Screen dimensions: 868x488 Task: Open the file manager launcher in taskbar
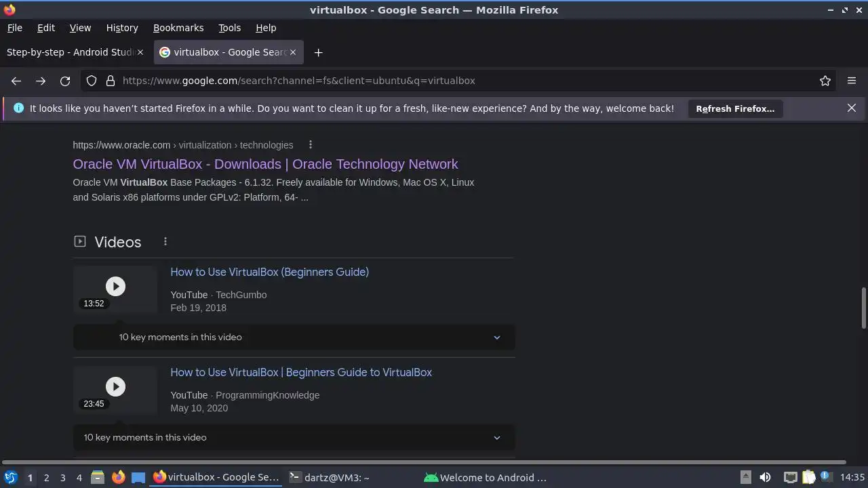coord(98,477)
